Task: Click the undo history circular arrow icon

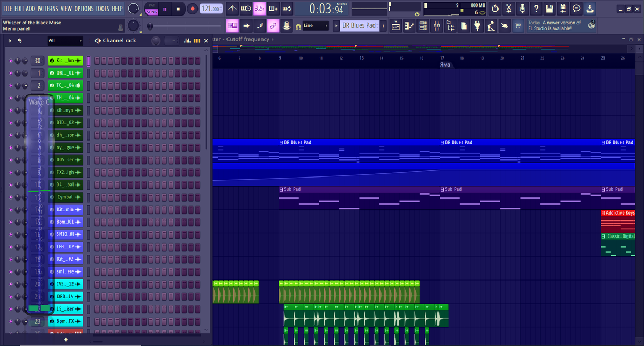Action: tap(495, 9)
